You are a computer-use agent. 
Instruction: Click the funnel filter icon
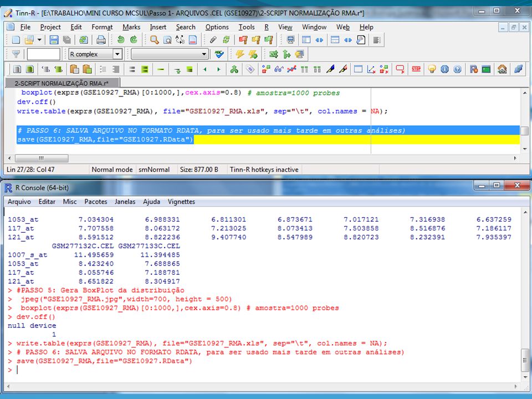[16, 54]
